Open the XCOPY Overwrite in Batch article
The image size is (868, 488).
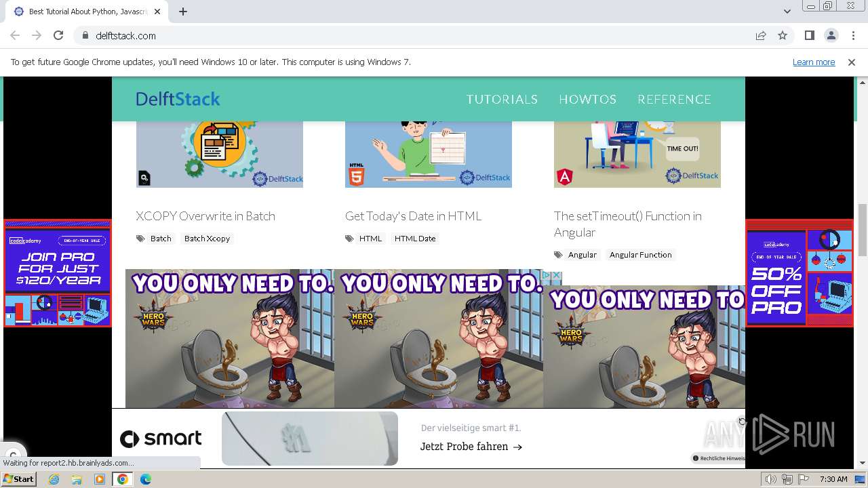pos(205,216)
